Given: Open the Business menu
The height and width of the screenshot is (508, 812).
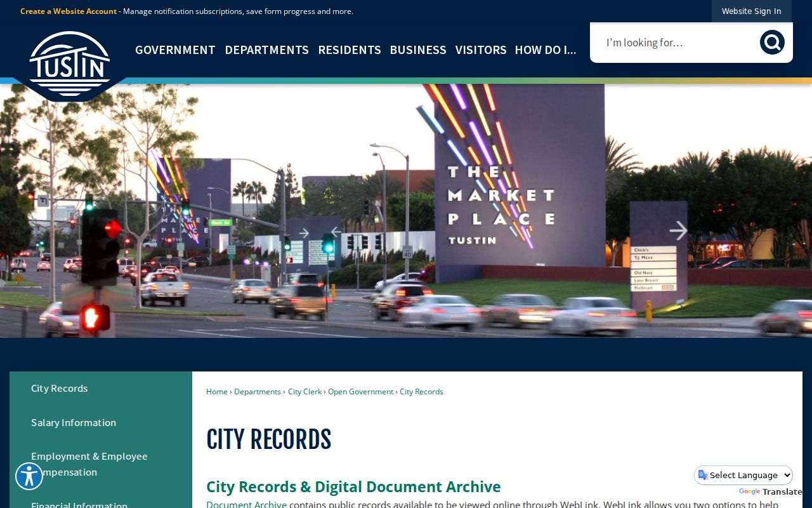Looking at the screenshot, I should (418, 50).
